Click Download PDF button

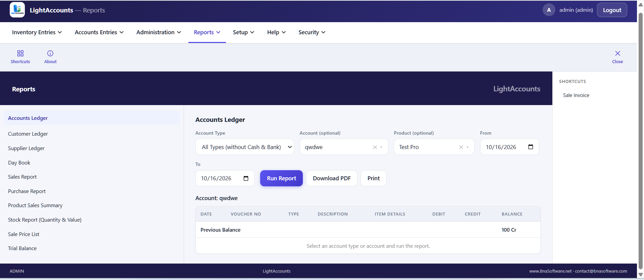coord(332,178)
